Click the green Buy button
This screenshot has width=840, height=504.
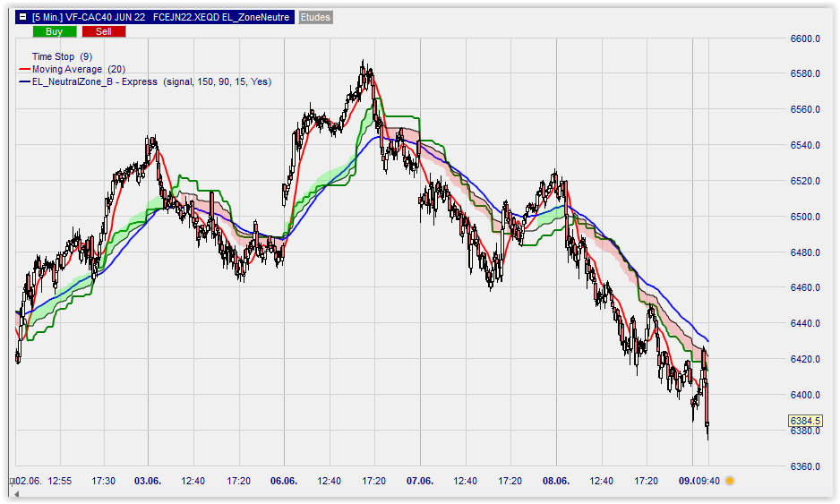(x=55, y=31)
